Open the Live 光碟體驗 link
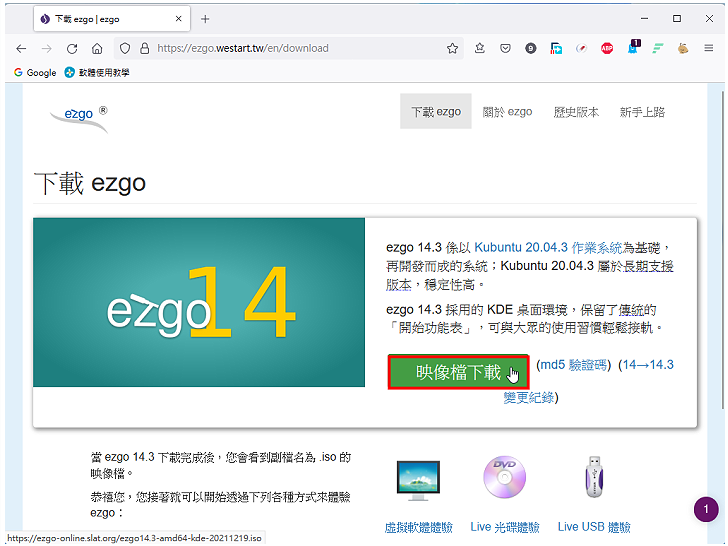Screen dimensions: 728x546 click(x=505, y=527)
